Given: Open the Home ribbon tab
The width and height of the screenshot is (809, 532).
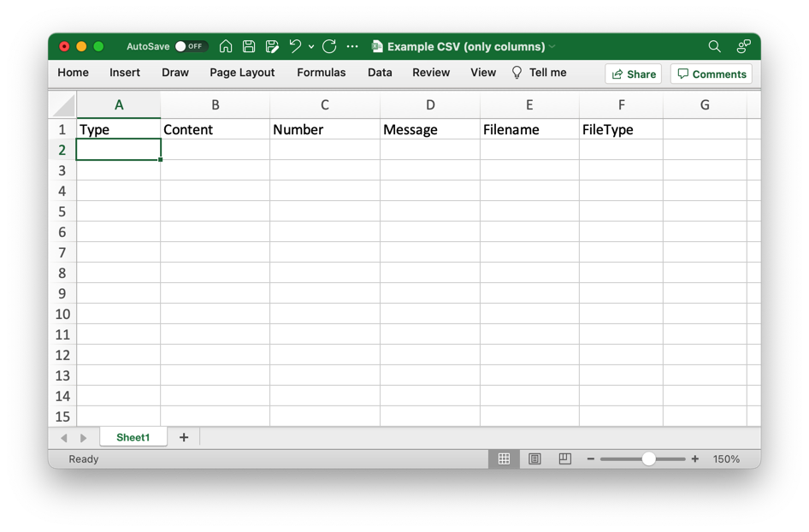Looking at the screenshot, I should [x=73, y=73].
